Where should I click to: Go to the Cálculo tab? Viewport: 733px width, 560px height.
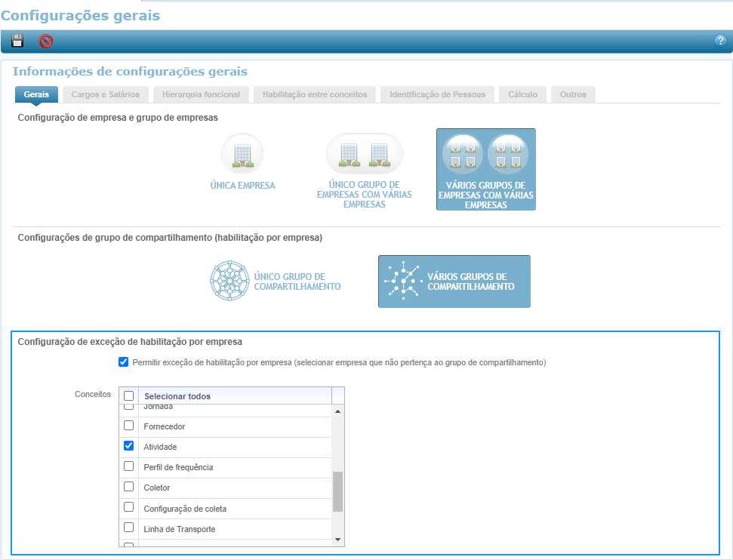pos(522,94)
